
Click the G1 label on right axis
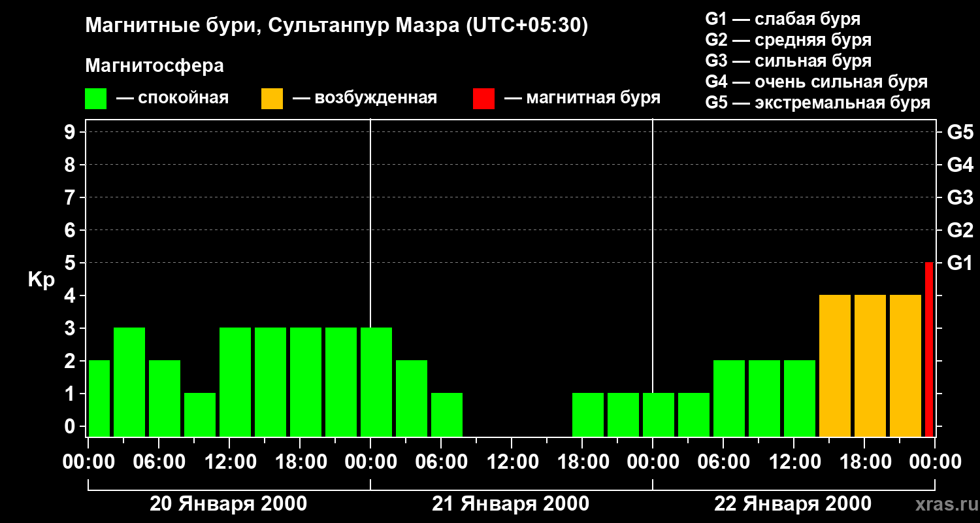coord(960,263)
